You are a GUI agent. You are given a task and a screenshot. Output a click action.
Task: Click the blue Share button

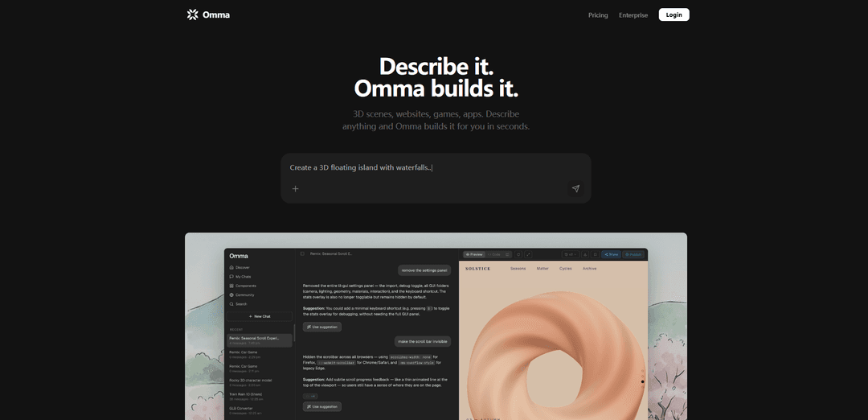(611, 254)
